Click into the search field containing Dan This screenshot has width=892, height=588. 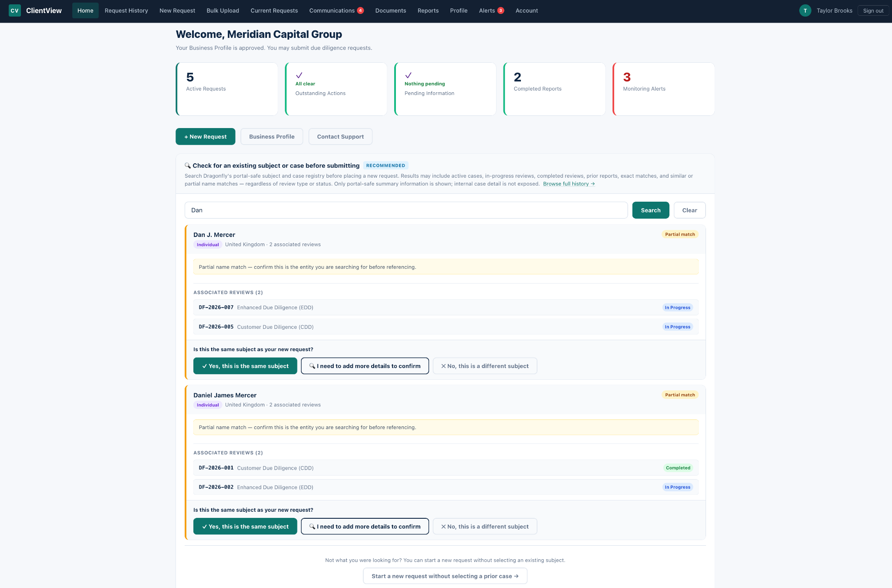click(406, 210)
